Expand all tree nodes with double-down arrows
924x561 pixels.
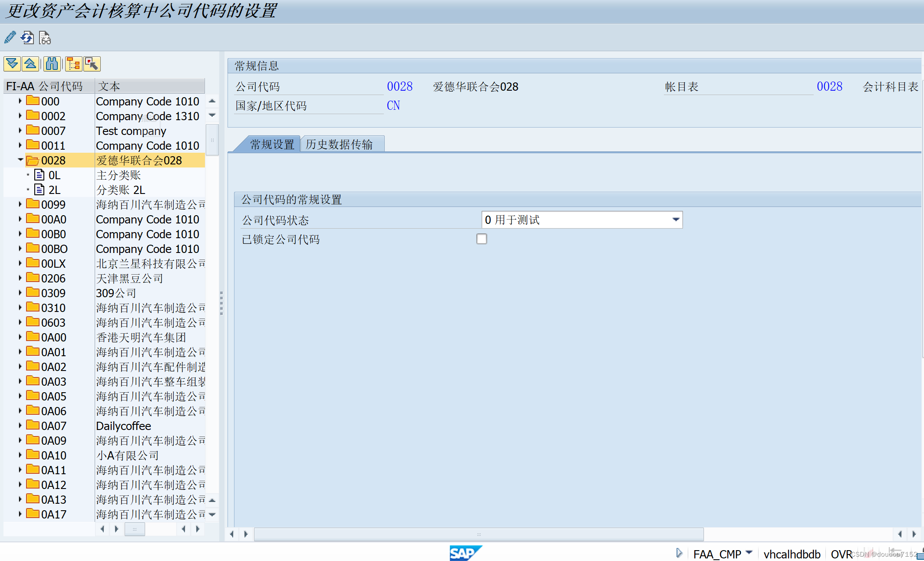click(x=12, y=64)
